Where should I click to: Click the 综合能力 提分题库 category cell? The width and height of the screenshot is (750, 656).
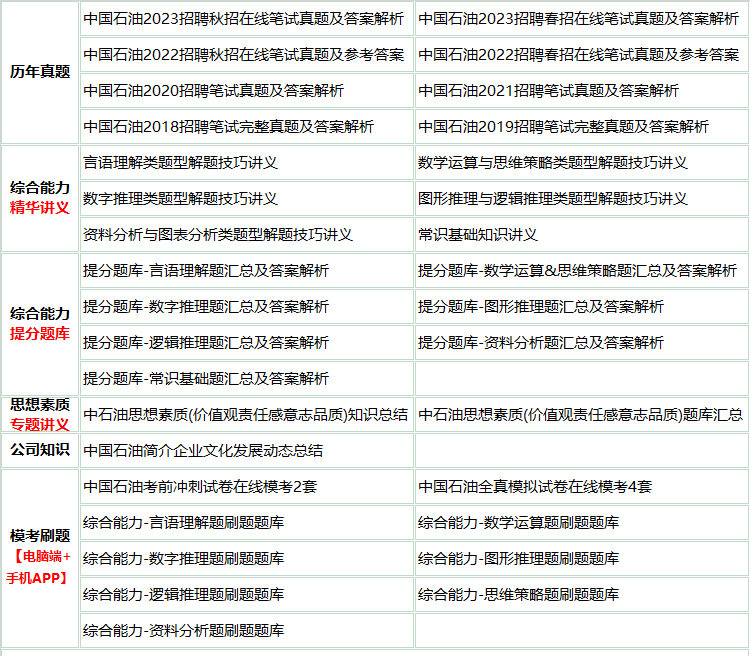coord(40,324)
